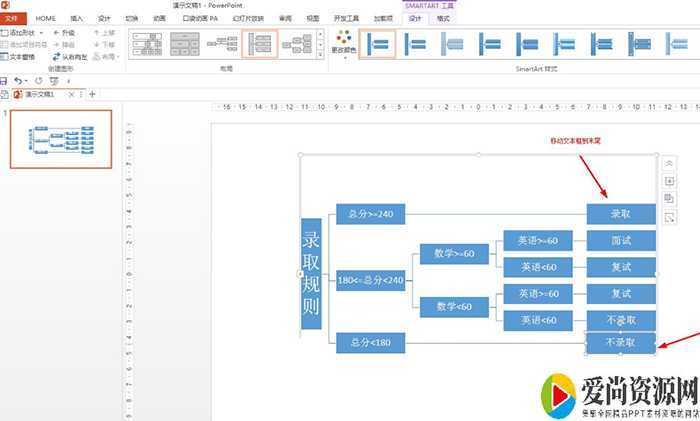Open the Add Shape (添加形状) dropdown arrow
The image size is (700, 421).
[x=43, y=33]
